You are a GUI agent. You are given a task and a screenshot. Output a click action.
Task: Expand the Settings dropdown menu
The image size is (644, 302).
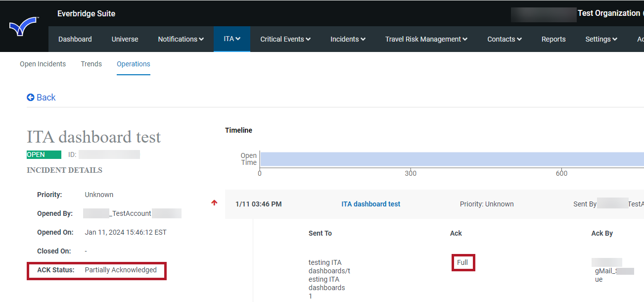pos(601,39)
